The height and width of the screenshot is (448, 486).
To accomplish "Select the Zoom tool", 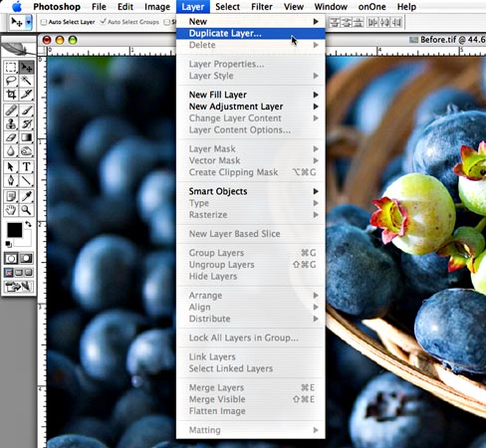I will (x=26, y=210).
